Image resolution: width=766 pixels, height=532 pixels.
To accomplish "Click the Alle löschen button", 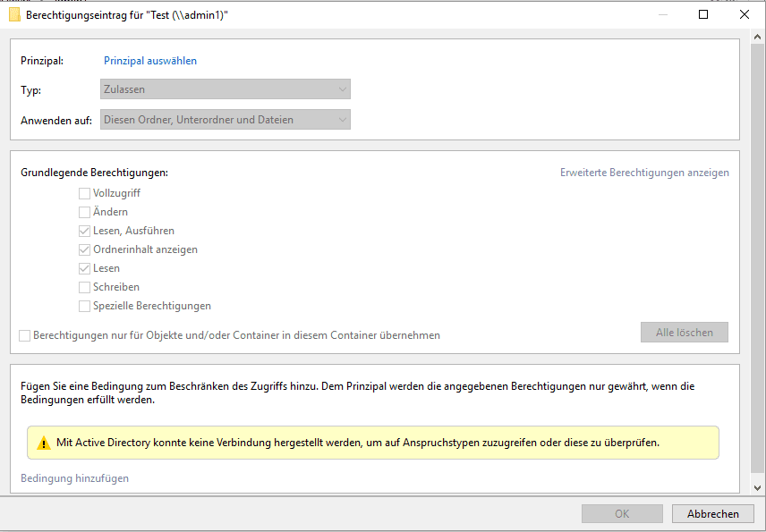I will (x=685, y=333).
